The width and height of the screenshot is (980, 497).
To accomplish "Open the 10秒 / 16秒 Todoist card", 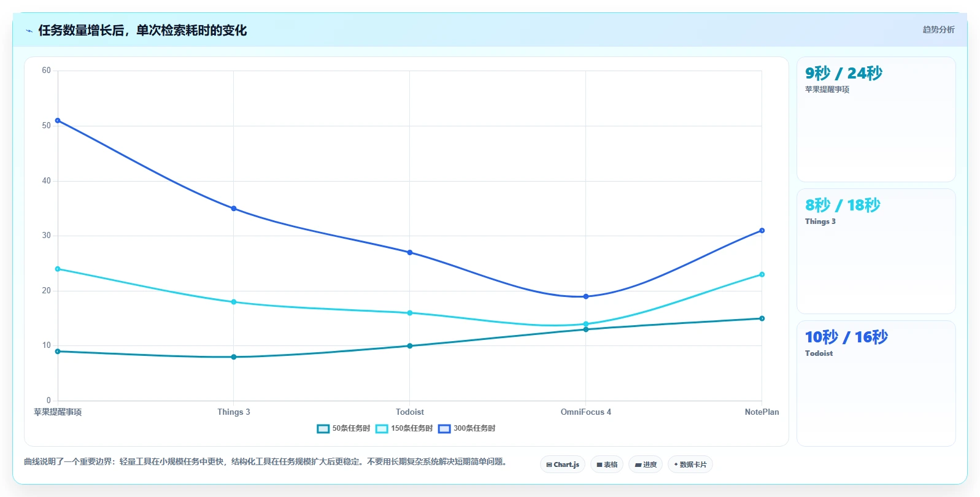I will tap(876, 383).
